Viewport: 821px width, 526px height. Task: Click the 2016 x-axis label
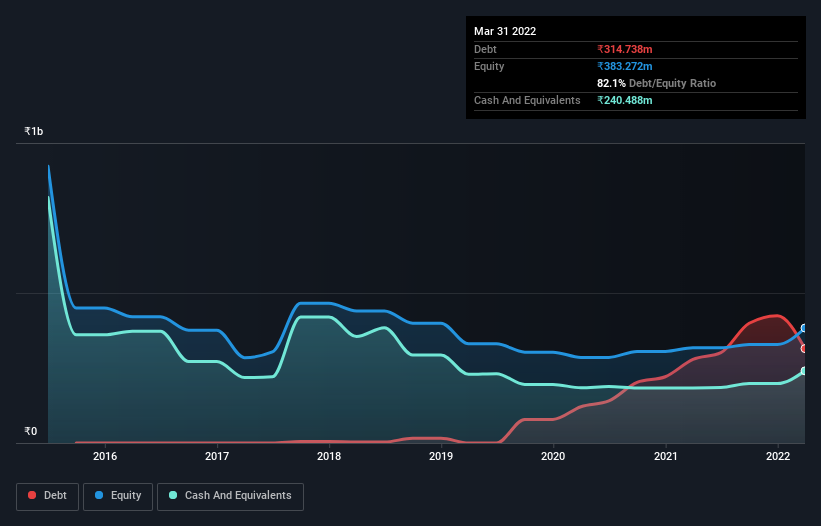[x=105, y=456]
